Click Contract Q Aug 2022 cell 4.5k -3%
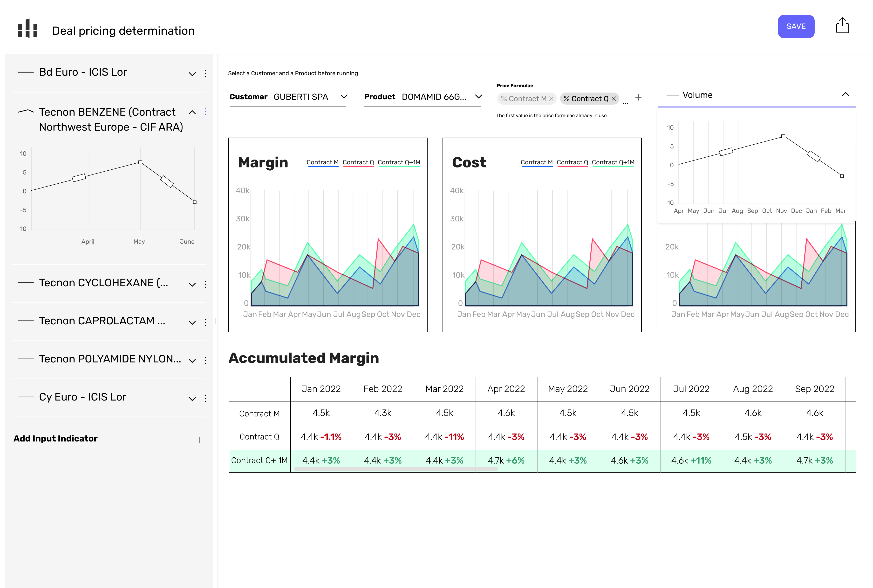 pyautogui.click(x=753, y=437)
